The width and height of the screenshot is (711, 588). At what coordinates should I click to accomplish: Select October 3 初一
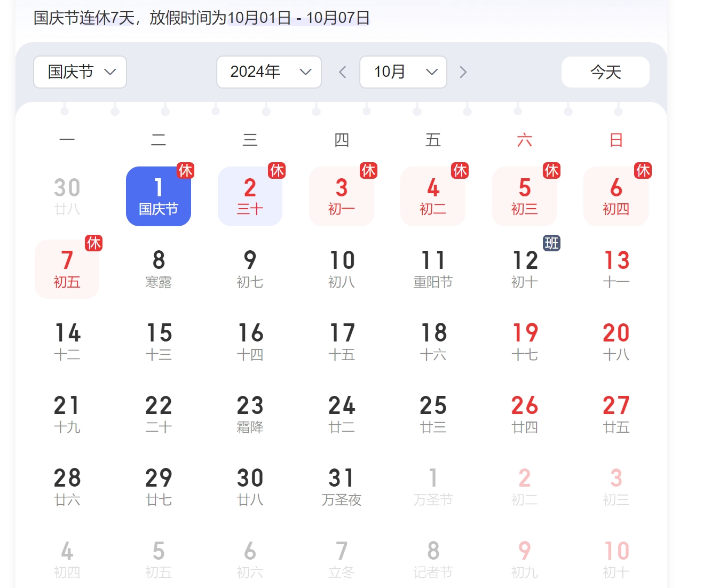coord(342,196)
